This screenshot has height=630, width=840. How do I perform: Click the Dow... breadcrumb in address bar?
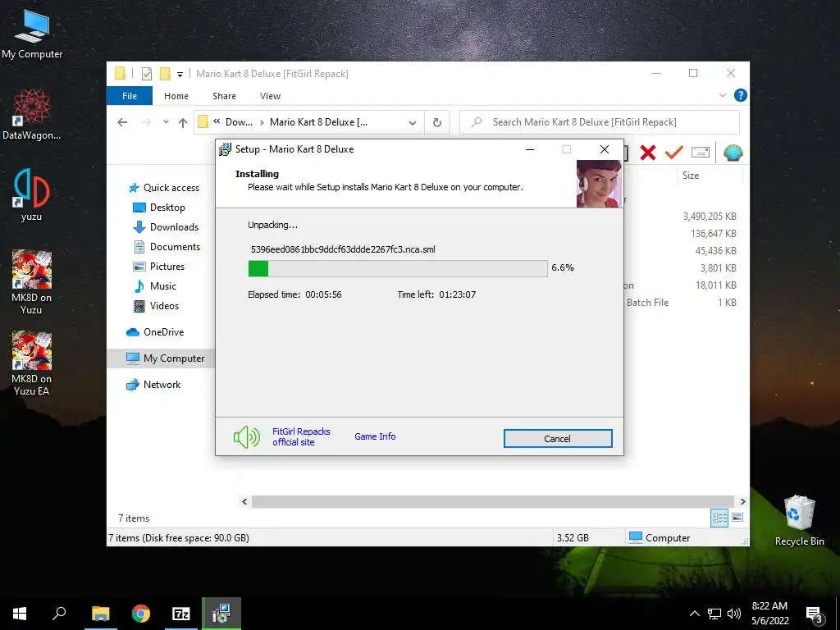tap(239, 122)
